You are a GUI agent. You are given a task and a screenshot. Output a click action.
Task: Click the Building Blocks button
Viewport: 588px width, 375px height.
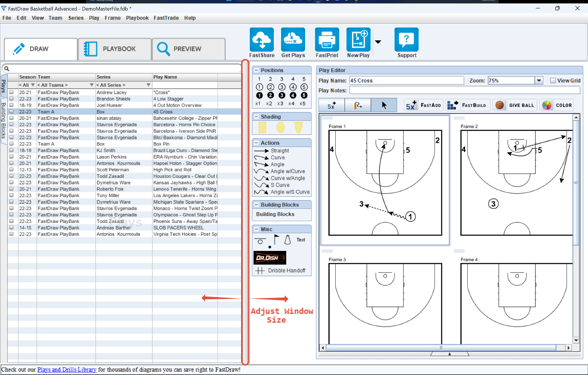point(275,214)
